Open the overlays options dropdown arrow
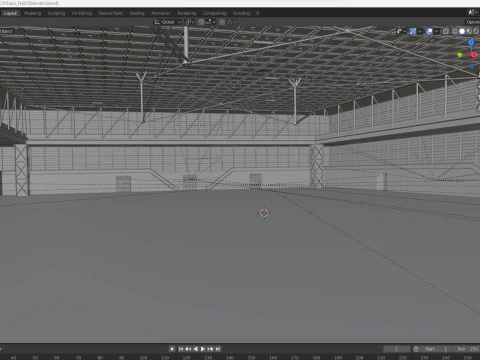The image size is (480, 360). click(436, 31)
